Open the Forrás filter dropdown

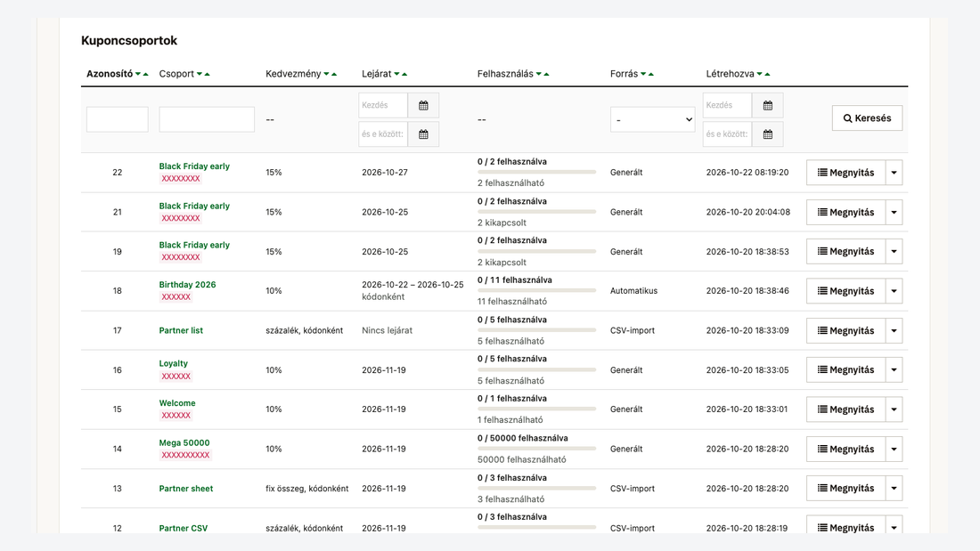[652, 119]
